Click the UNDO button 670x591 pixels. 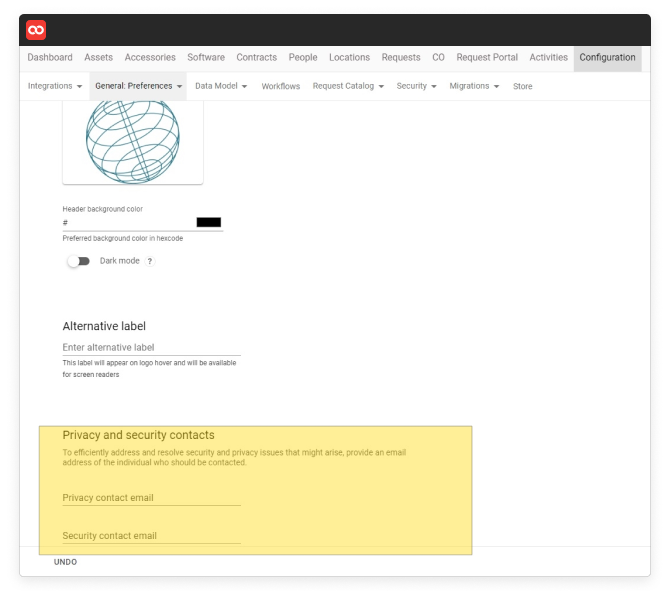point(65,562)
